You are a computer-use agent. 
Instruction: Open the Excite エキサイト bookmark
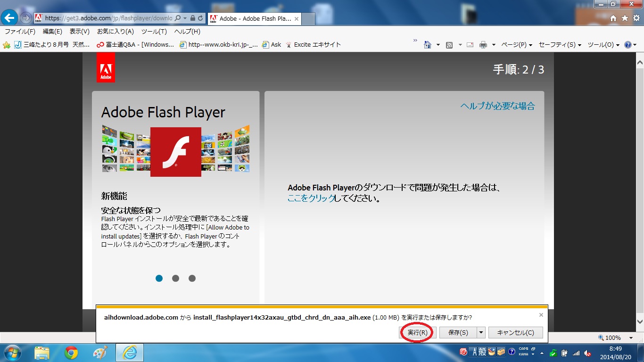click(x=313, y=45)
